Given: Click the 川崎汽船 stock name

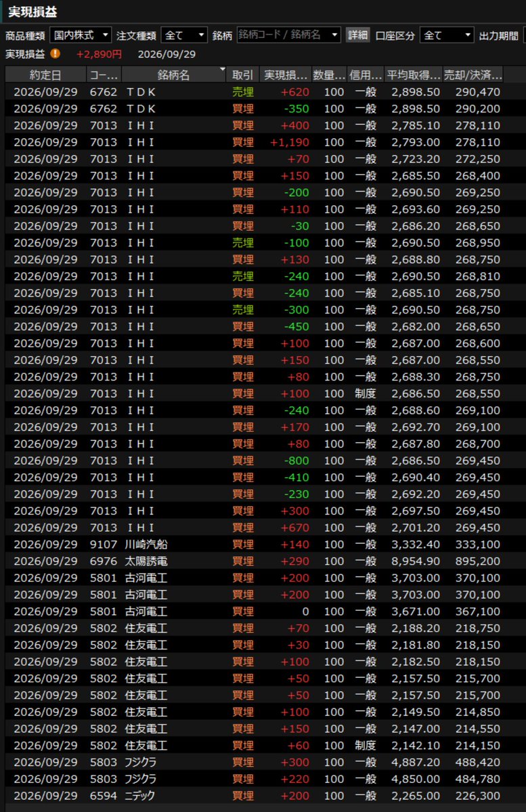Looking at the screenshot, I should click(x=146, y=544).
